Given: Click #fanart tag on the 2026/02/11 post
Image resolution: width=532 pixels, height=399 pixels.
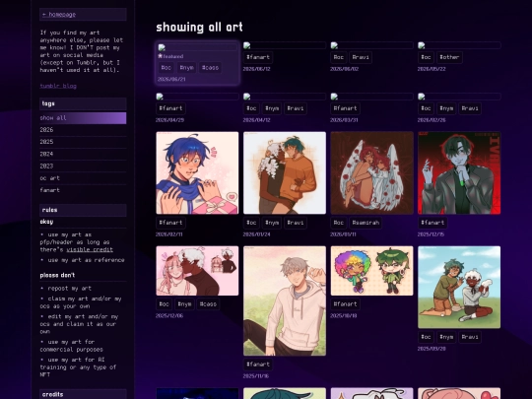Looking at the screenshot, I should click(170, 223).
